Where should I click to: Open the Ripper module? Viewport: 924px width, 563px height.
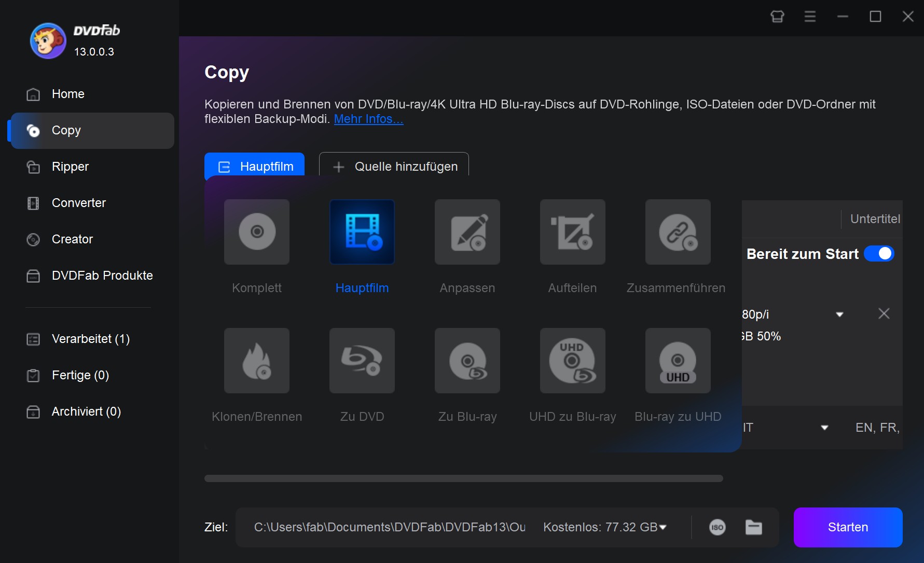pos(92,167)
